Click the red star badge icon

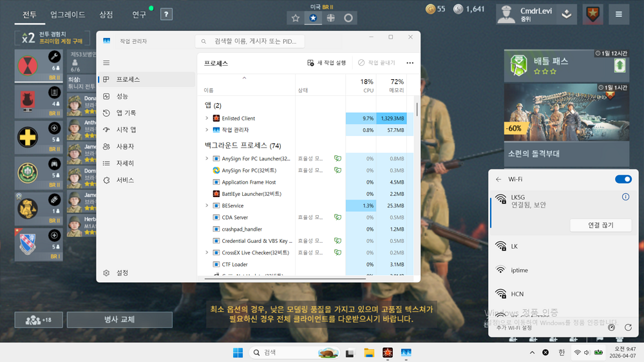coord(592,14)
